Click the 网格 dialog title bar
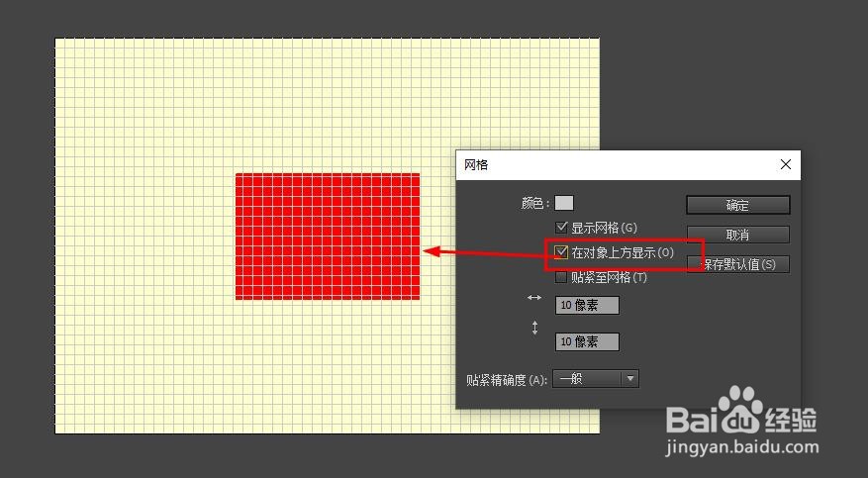This screenshot has width=868, height=478. click(x=628, y=165)
